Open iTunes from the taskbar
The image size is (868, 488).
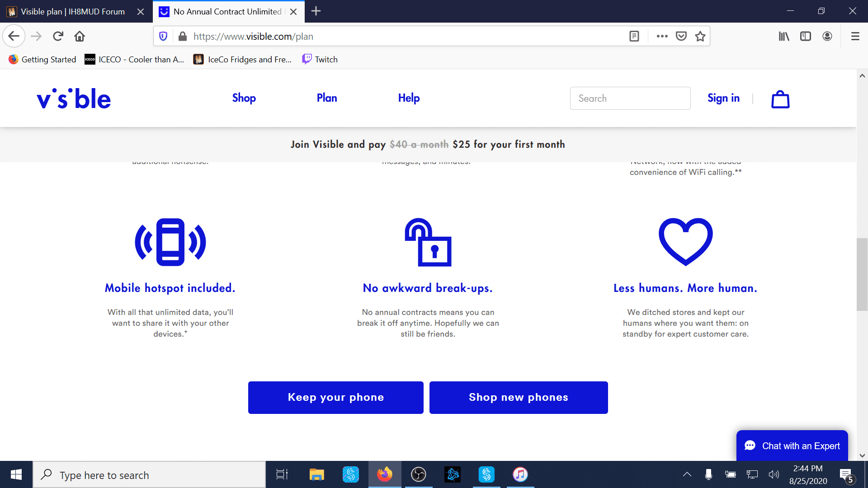(520, 474)
